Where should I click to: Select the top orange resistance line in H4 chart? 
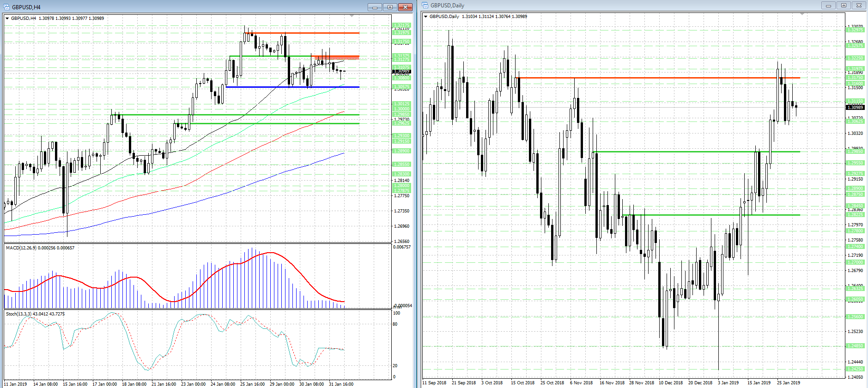(302, 33)
